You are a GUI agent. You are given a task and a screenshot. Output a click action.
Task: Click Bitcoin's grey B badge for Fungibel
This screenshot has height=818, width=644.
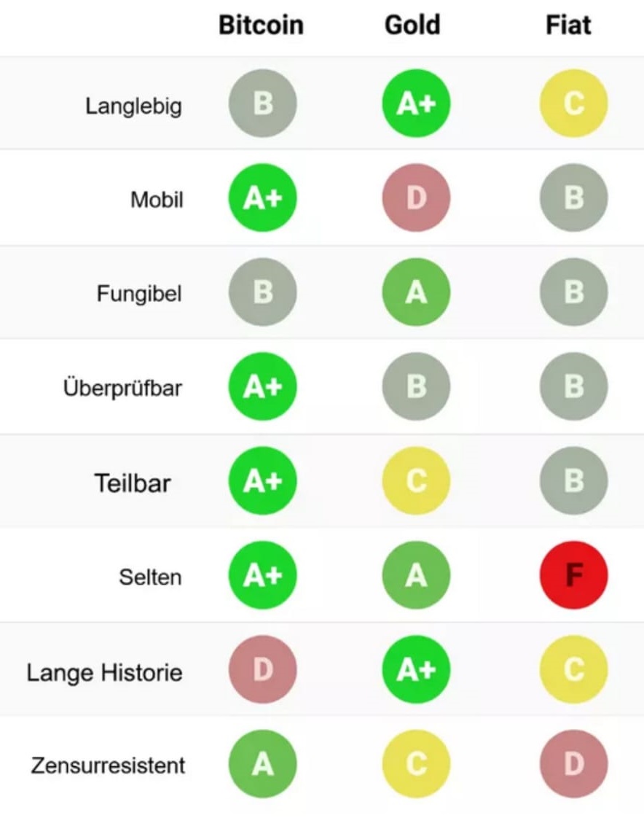click(x=263, y=292)
